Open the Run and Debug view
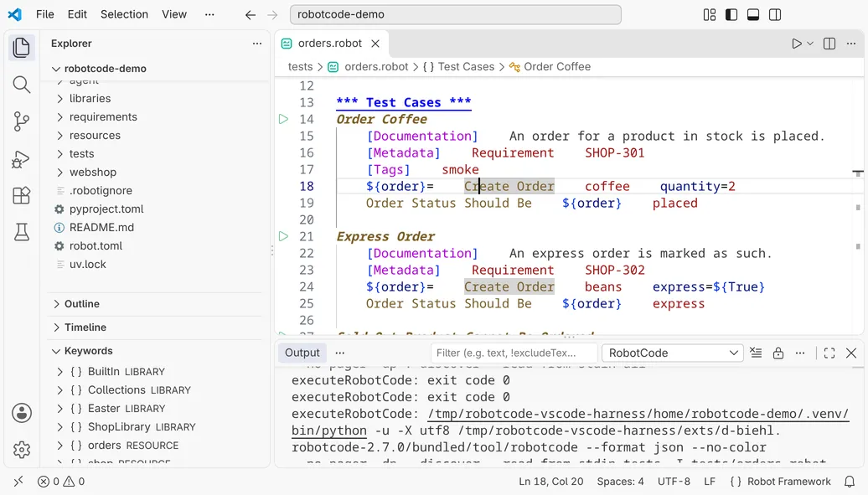 point(22,159)
